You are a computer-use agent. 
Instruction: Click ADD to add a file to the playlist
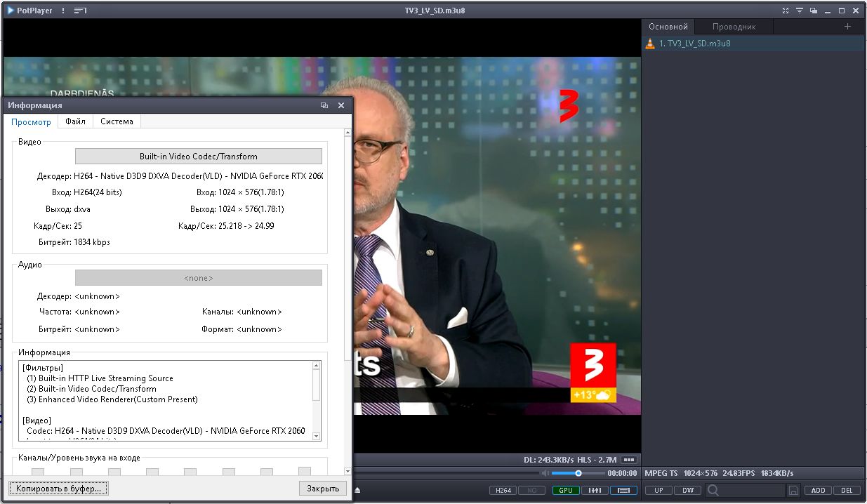pyautogui.click(x=817, y=490)
